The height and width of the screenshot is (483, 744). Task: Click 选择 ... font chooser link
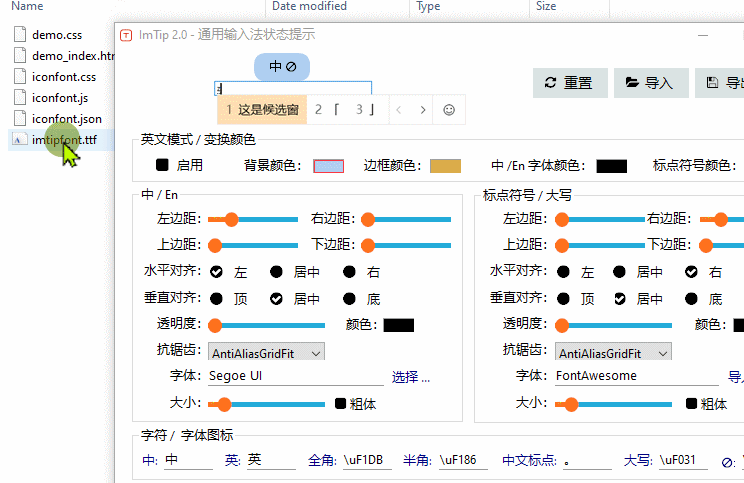(411, 377)
